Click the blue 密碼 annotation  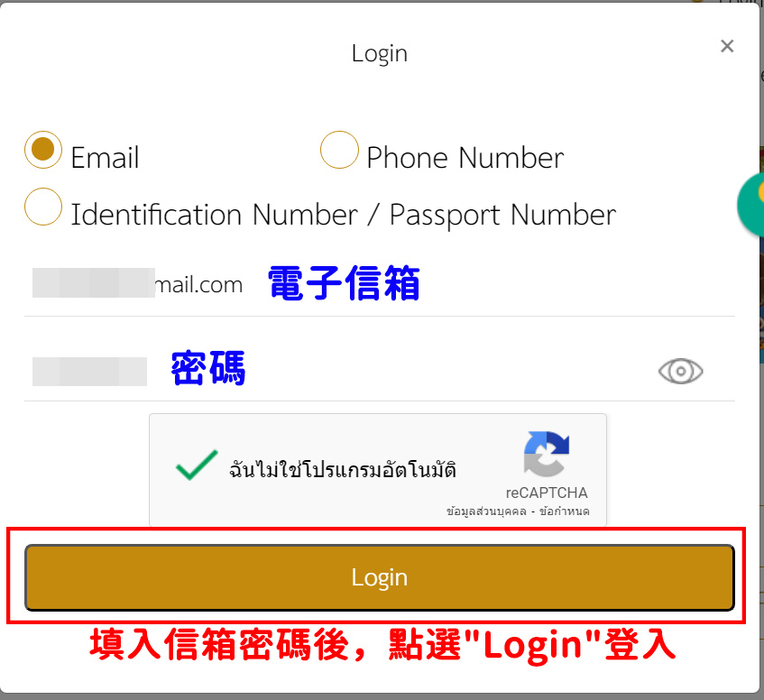point(208,368)
